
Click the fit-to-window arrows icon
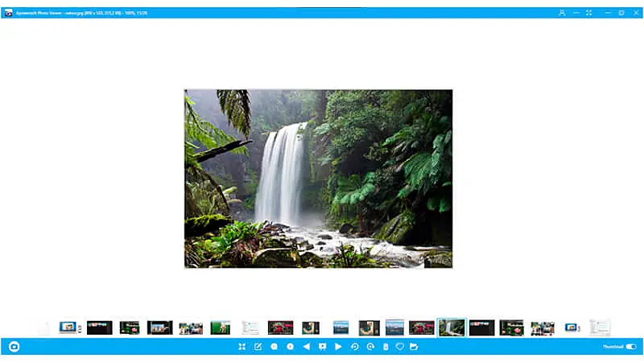point(242,347)
